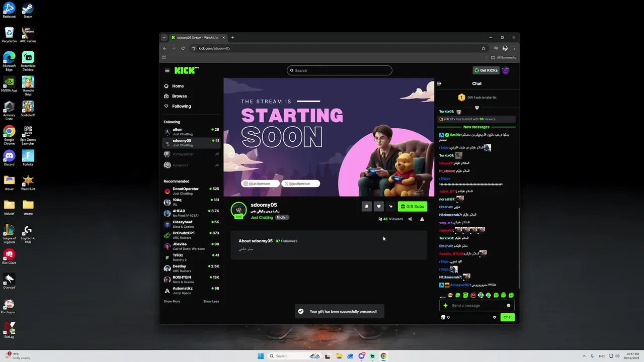Open the chat settings gear
The image size is (644, 362).
coord(495,317)
